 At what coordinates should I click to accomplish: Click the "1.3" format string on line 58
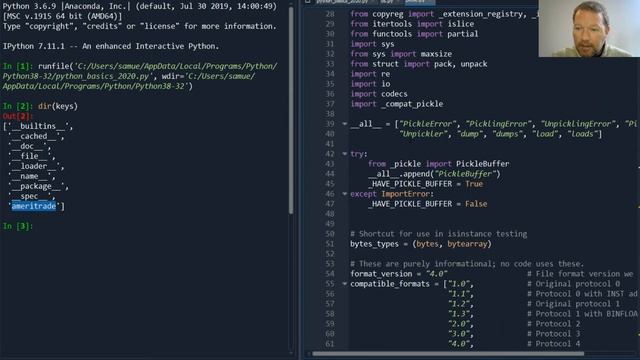460,314
